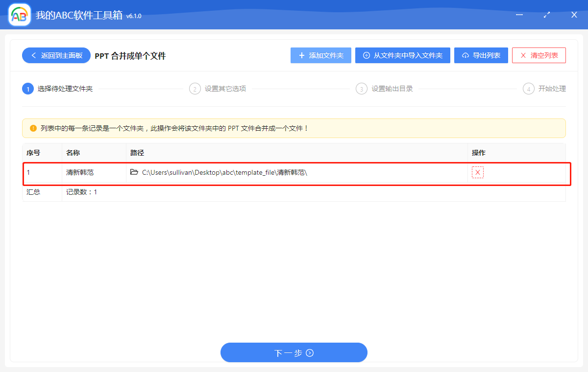This screenshot has width=588, height=372.
Task: Click the import-from-folder circle icon
Action: pyautogui.click(x=366, y=55)
